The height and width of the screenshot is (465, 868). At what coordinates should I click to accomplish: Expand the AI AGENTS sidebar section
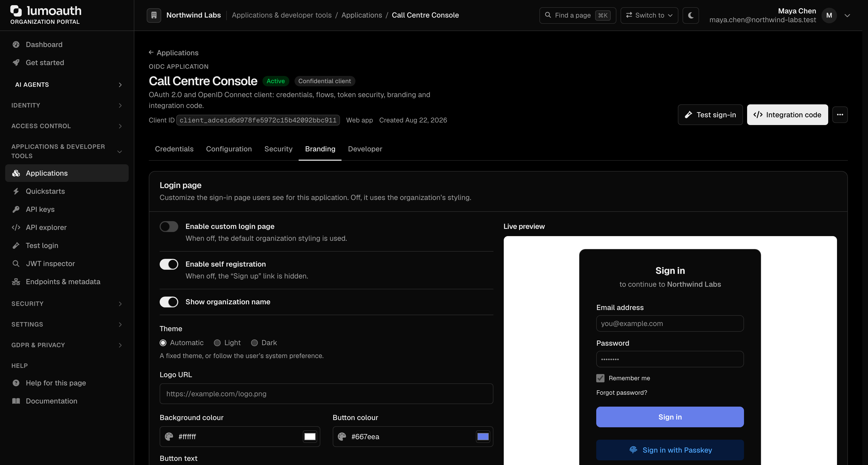(x=67, y=85)
